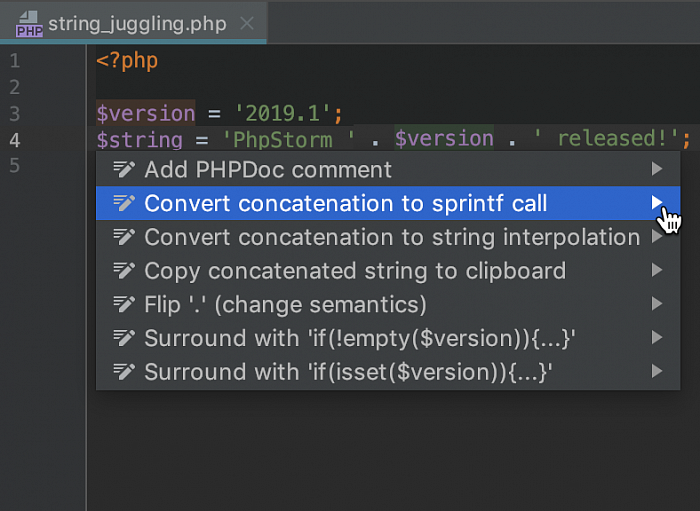Click the PHP file icon in tab
The width and height of the screenshot is (700, 511).
[29, 23]
